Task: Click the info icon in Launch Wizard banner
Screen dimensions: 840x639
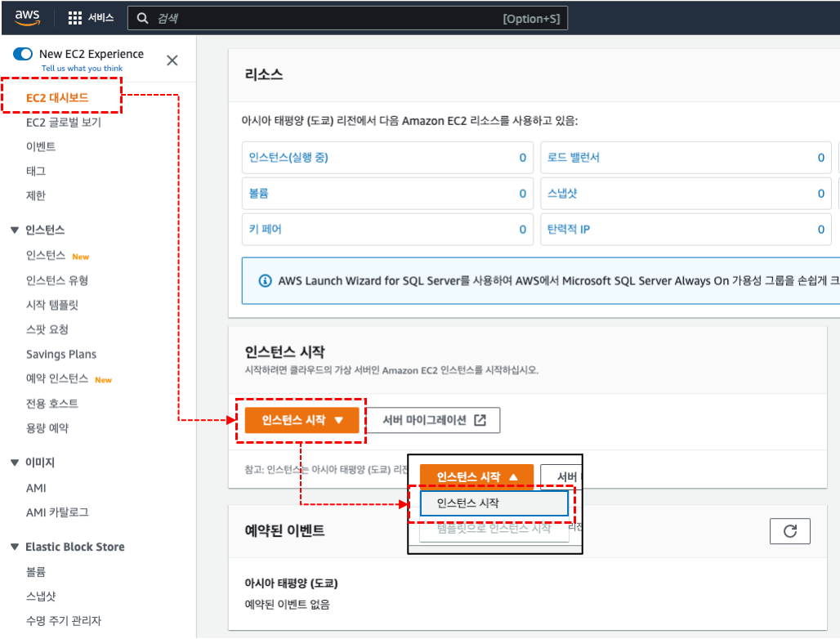Action: click(266, 281)
